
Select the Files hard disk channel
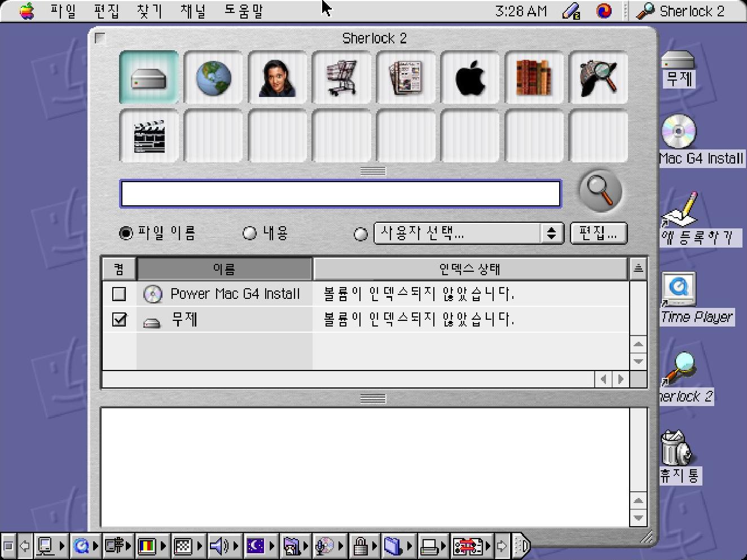149,78
